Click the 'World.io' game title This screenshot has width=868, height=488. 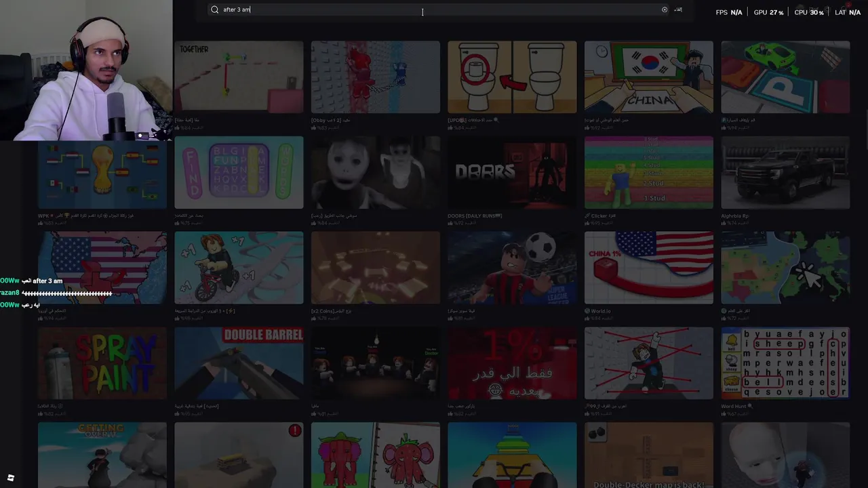(x=597, y=312)
